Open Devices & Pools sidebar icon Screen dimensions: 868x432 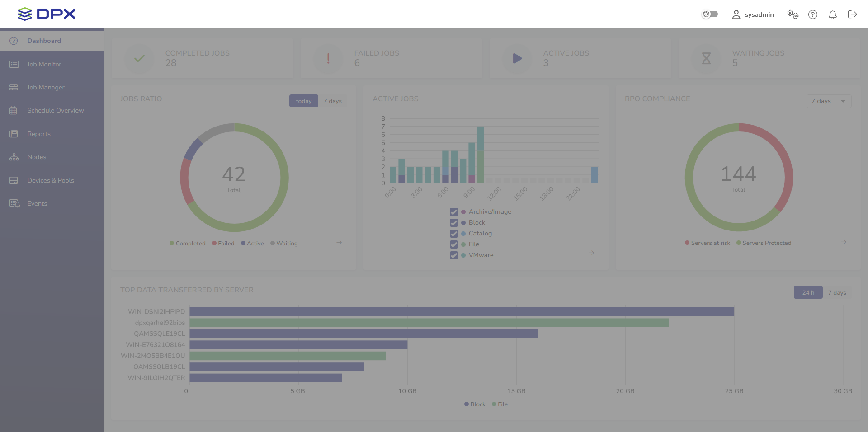click(x=14, y=180)
